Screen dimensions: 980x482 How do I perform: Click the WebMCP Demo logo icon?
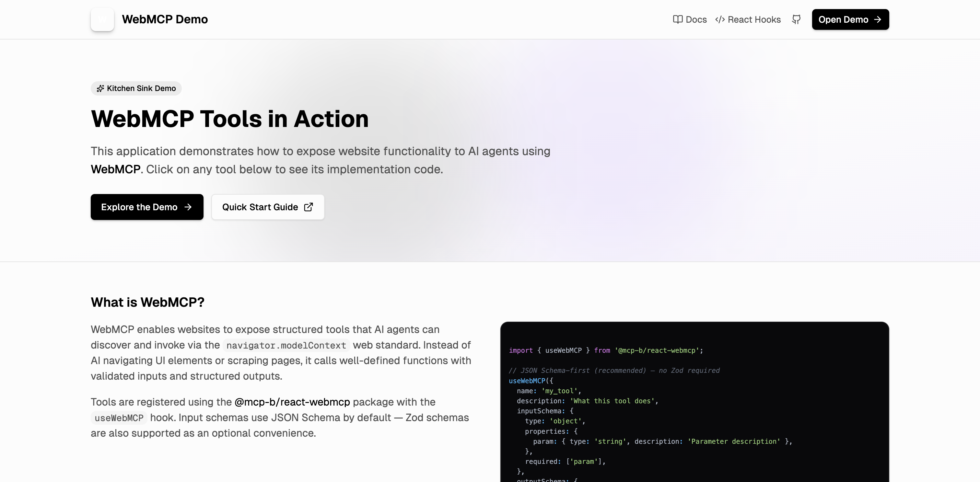pyautogui.click(x=102, y=19)
